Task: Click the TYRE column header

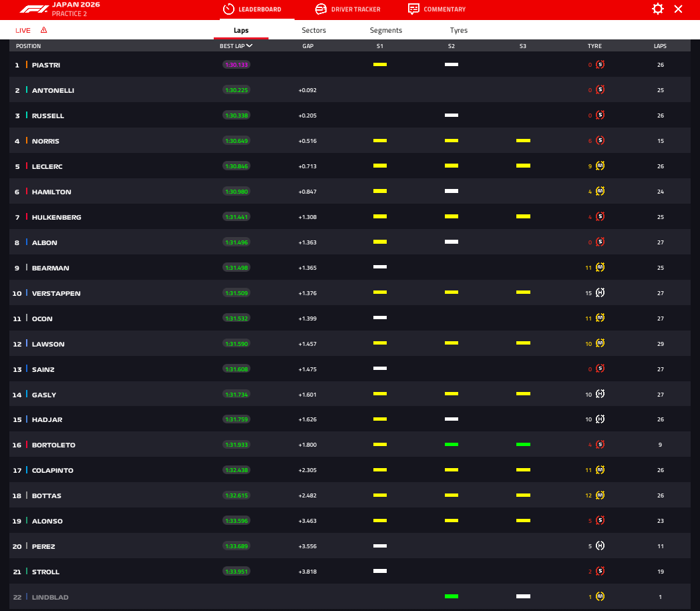Action: [594, 46]
